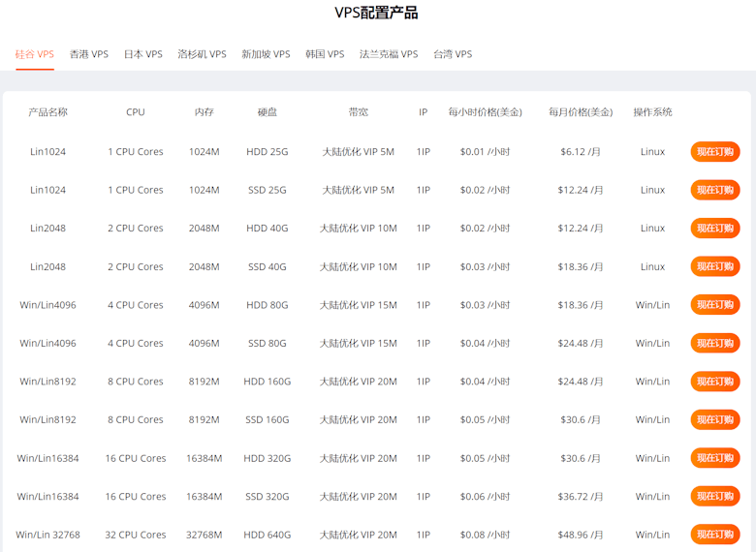The height and width of the screenshot is (552, 756).
Task: Click 现在订购 for Lin2048 SSD 40G
Action: pos(715,266)
